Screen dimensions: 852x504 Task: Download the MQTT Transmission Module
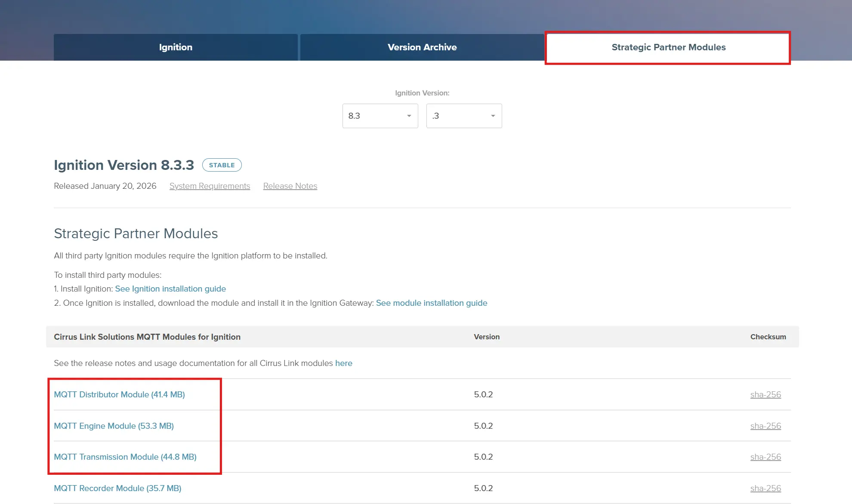coord(125,457)
